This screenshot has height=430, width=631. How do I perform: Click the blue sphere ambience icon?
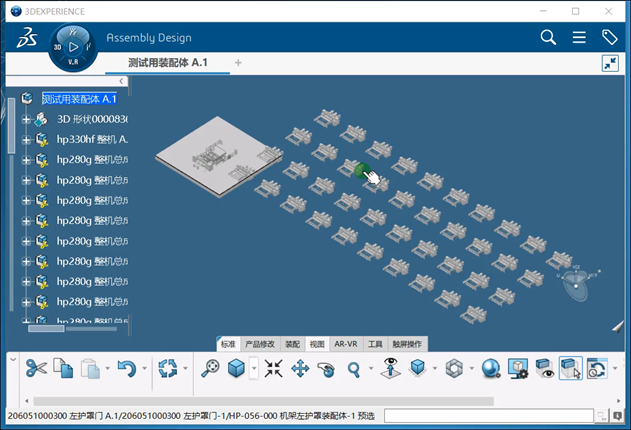(x=491, y=368)
